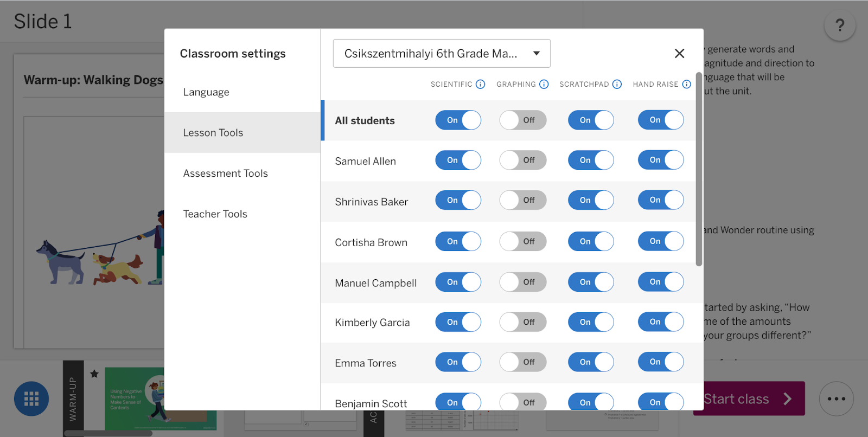Click the Benjamin Scott student name
The width and height of the screenshot is (868, 437).
[x=371, y=403]
